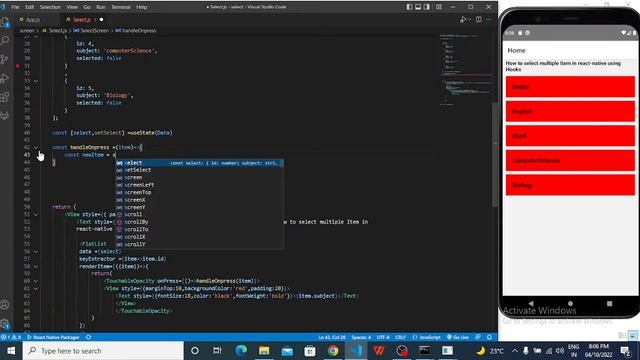Tap the computerScience item in emulator
The width and height of the screenshot is (640, 360).
point(570,160)
